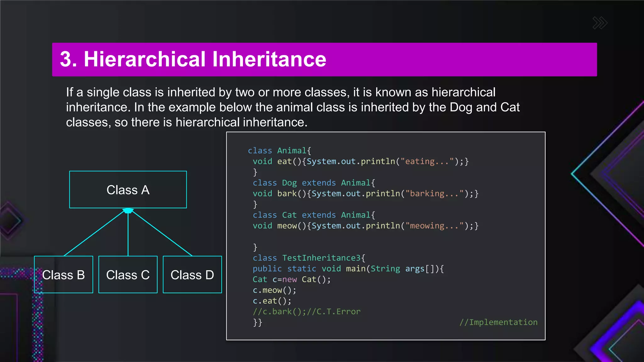Click the diamond decoration at left edge
The width and height of the screenshot is (644, 362).
9,221
